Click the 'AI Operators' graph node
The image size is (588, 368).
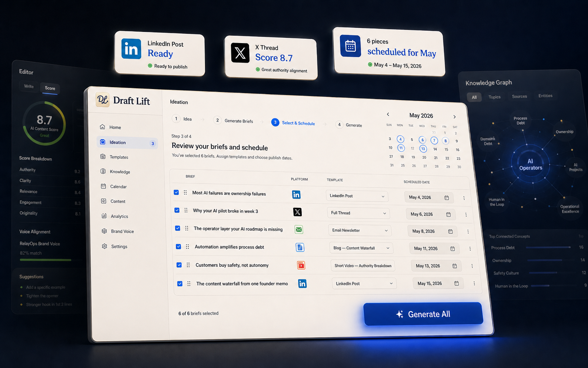[x=531, y=164]
